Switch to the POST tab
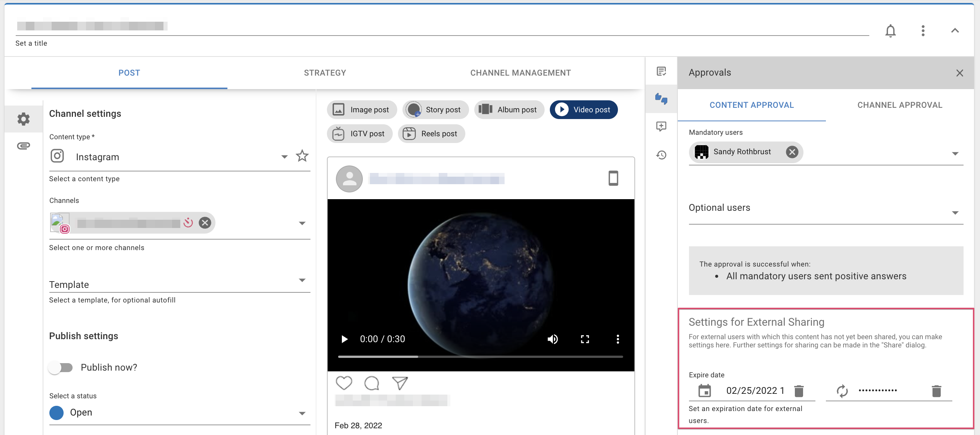980x435 pixels. click(x=129, y=73)
